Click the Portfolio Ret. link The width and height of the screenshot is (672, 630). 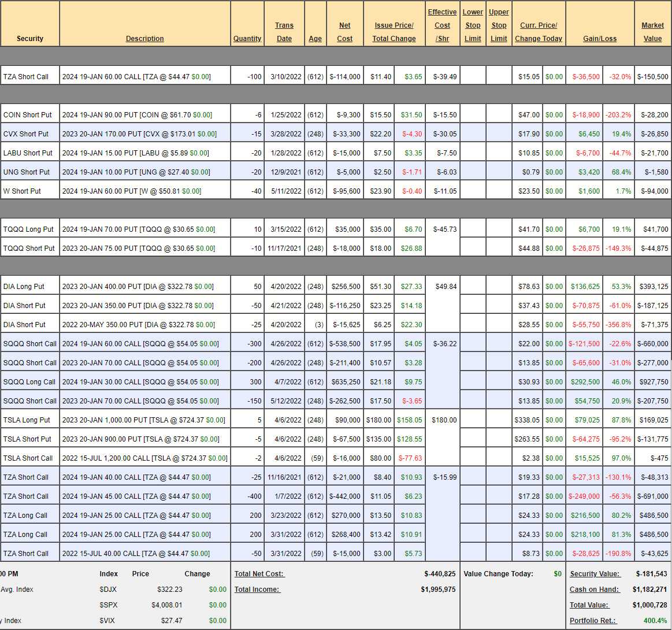[593, 621]
